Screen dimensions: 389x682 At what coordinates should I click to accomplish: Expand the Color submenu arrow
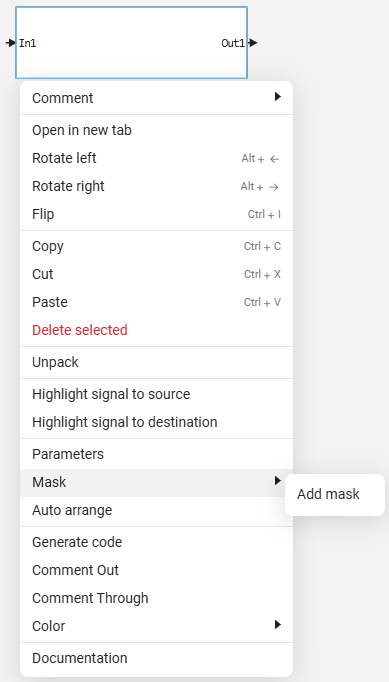278,625
